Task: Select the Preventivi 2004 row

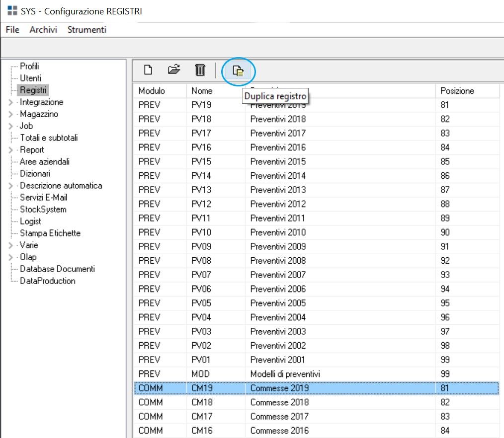Action: tap(316, 317)
